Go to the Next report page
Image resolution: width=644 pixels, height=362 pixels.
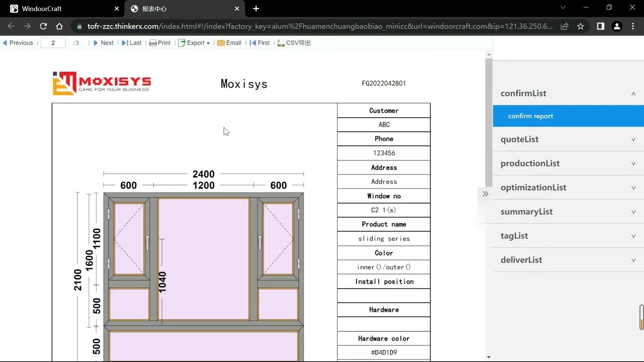[103, 43]
